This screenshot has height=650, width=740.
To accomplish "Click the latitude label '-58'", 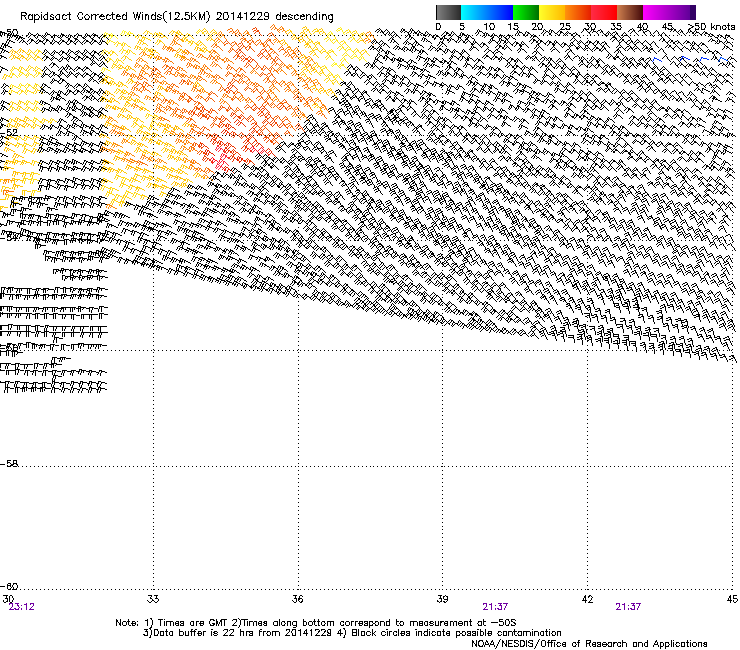I will pyautogui.click(x=9, y=464).
